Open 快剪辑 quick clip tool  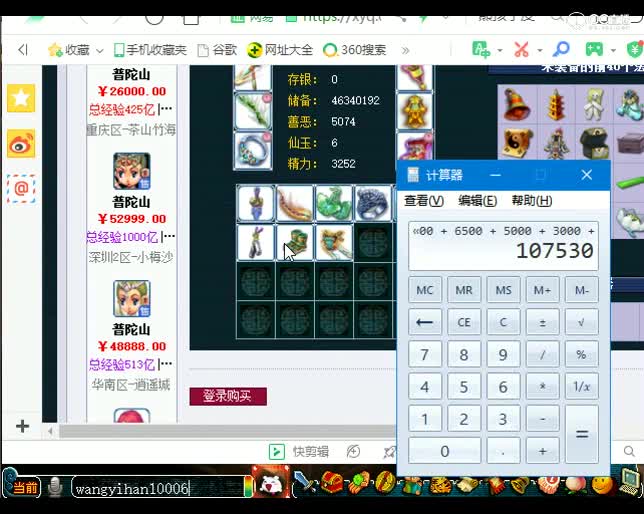point(299,452)
